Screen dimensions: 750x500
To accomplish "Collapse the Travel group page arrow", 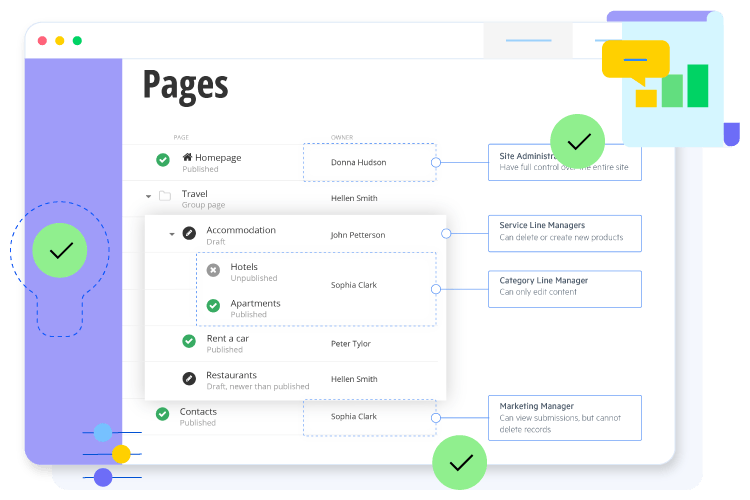I will click(149, 197).
